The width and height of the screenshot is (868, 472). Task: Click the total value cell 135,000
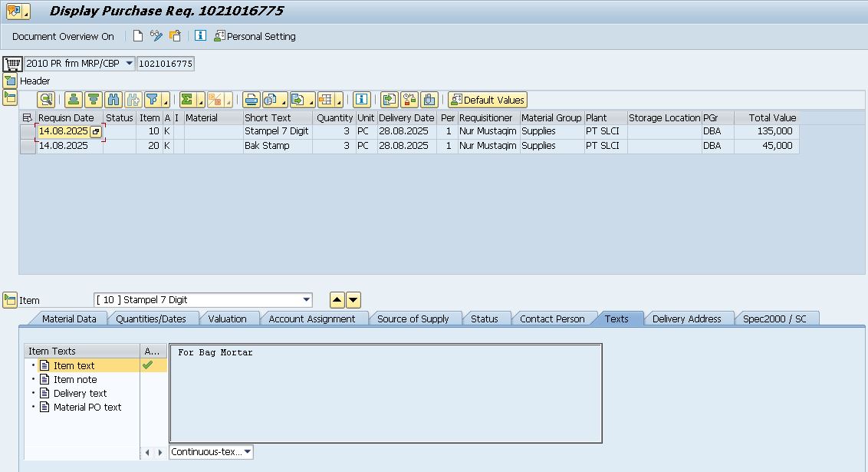click(x=766, y=131)
